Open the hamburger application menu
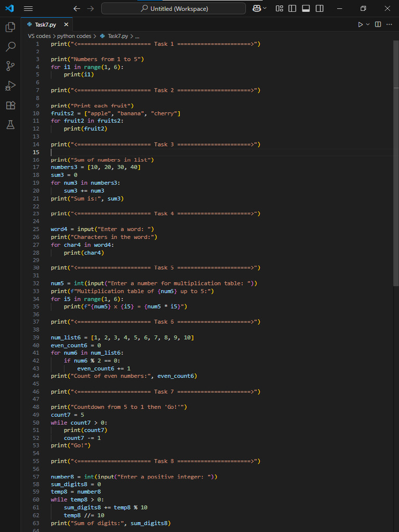Image resolution: width=399 pixels, height=532 pixels. [28, 9]
